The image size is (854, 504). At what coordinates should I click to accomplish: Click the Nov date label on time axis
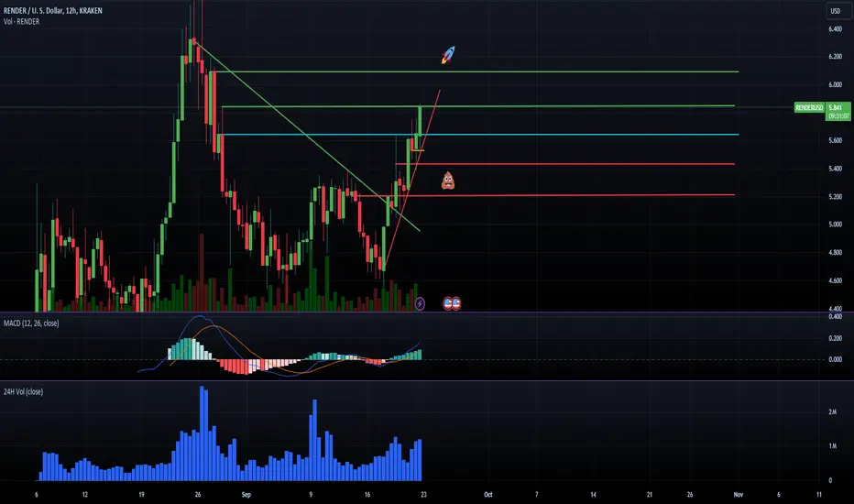[x=738, y=495]
